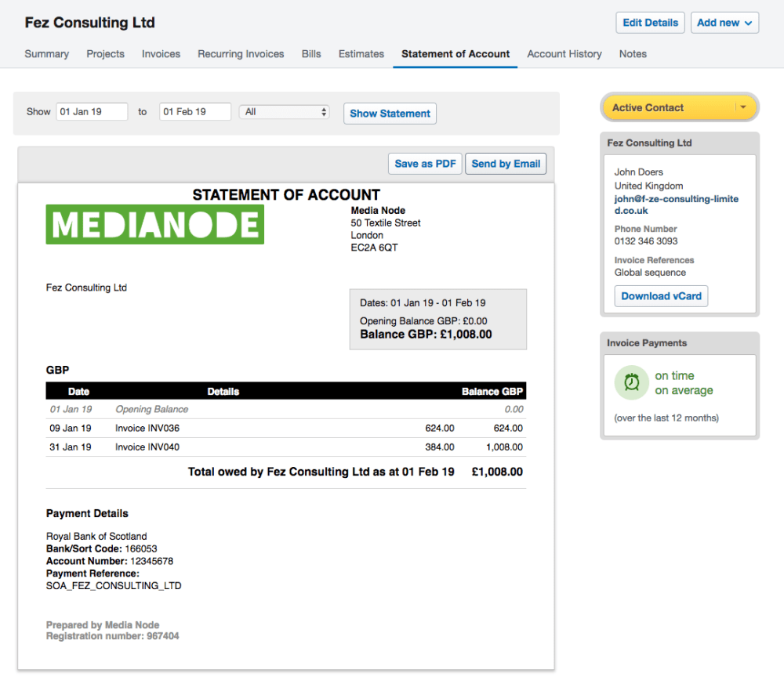Go to the Invoices tab

(x=161, y=54)
